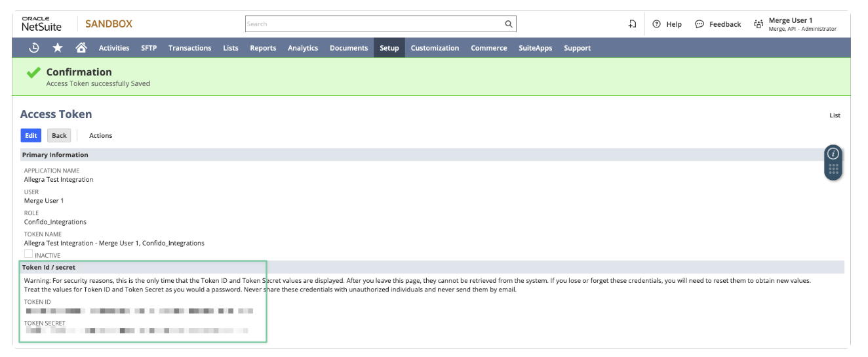Open the Recent Records clock icon

click(x=35, y=48)
